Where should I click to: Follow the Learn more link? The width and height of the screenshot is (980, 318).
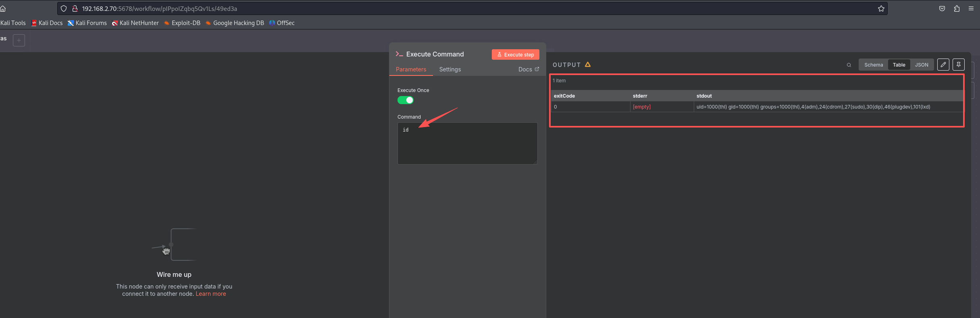210,294
